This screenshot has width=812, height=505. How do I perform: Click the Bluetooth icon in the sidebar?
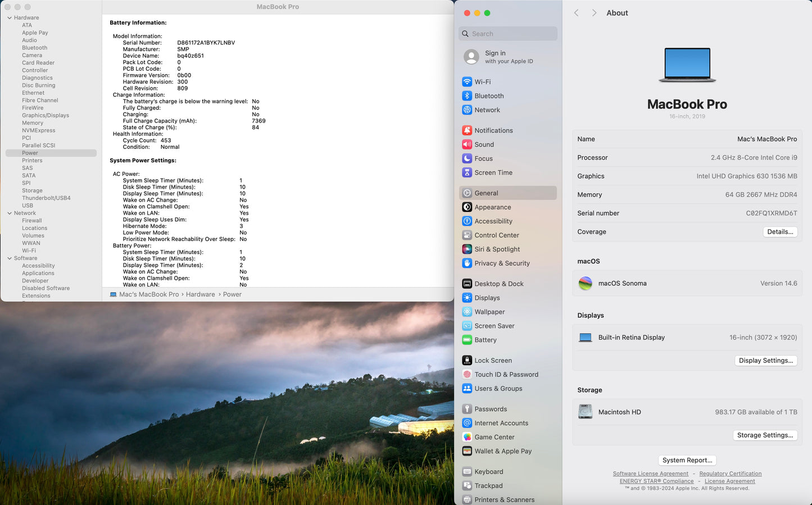467,96
